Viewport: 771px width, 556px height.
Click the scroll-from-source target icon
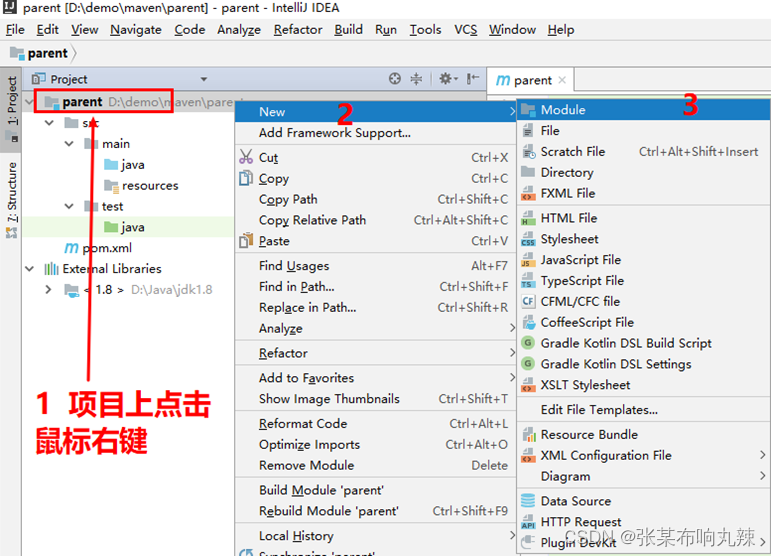[394, 79]
